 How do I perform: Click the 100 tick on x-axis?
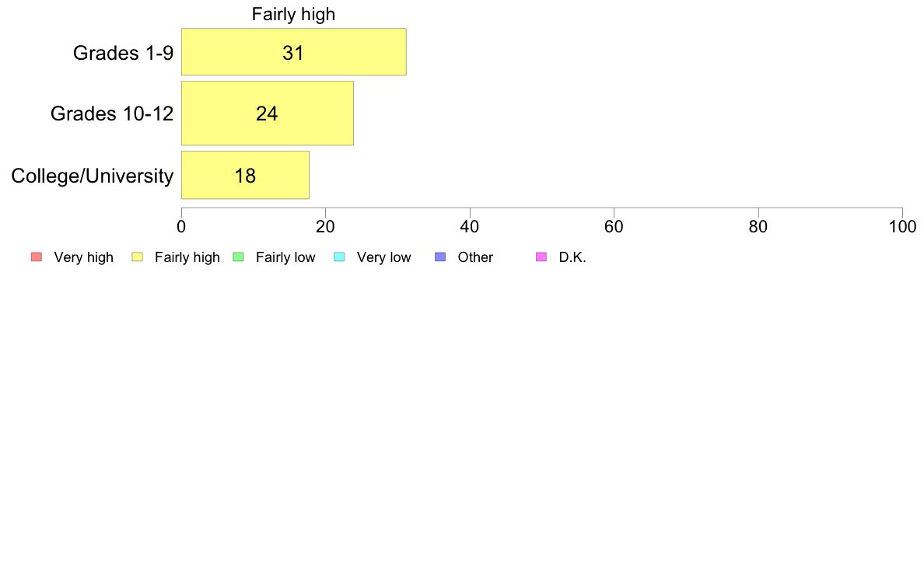coord(902,227)
